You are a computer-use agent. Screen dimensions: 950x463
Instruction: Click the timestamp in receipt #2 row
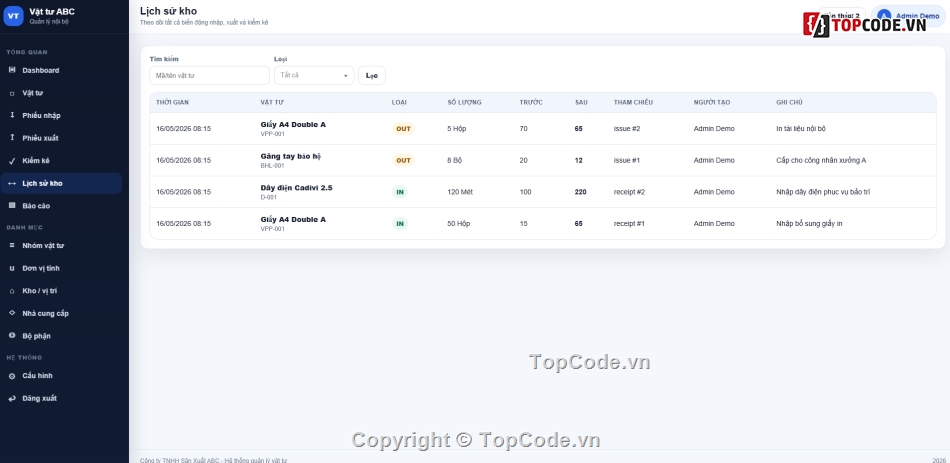[x=184, y=192]
